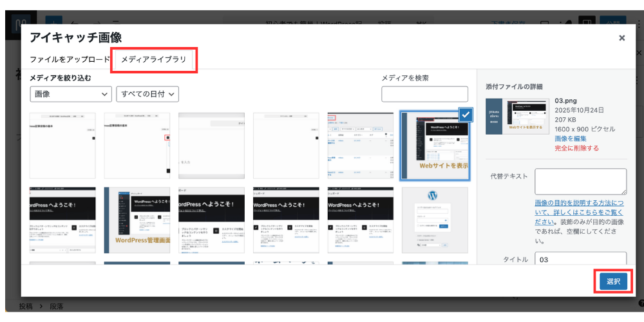Image resolution: width=644 pixels, height=322 pixels.
Task: Uncheck the selected 03.png checkmark
Action: [466, 115]
